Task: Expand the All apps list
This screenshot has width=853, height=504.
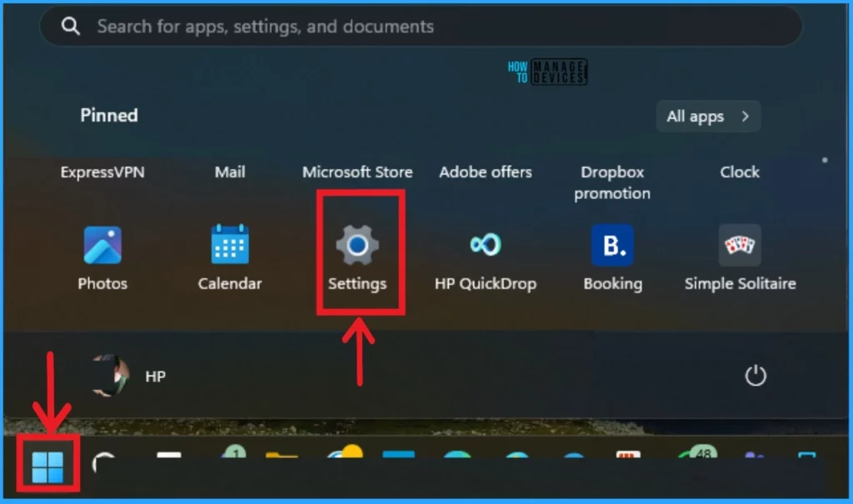Action: 708,116
